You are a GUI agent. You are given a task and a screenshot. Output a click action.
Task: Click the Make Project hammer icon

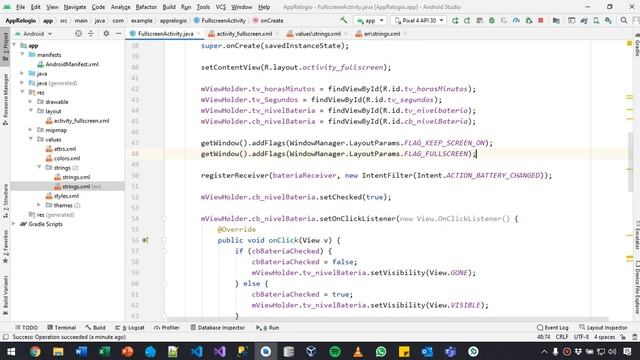[x=344, y=20]
